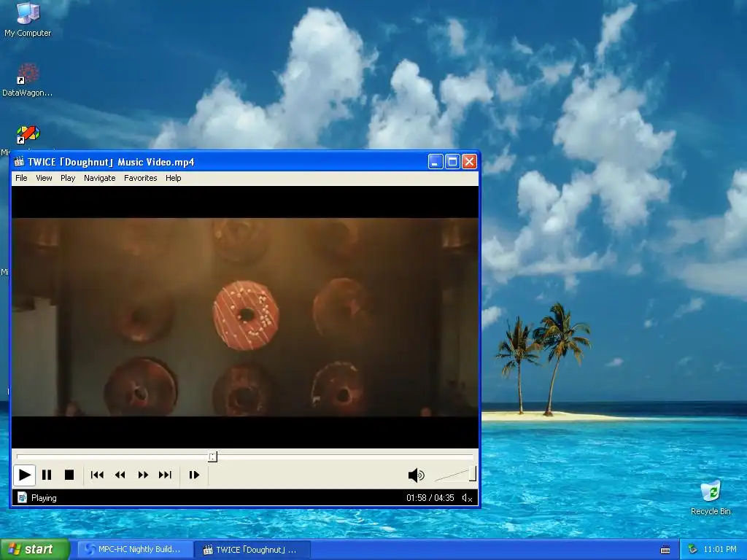The image size is (747, 560).
Task: Click the TWICE Doughnut taskbar button
Action: pyautogui.click(x=252, y=550)
